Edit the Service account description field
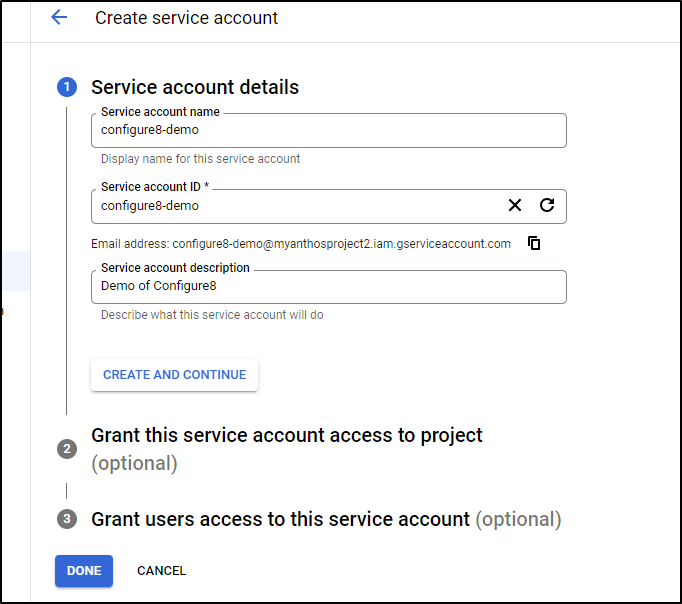Screen dimensions: 682x604 click(329, 287)
